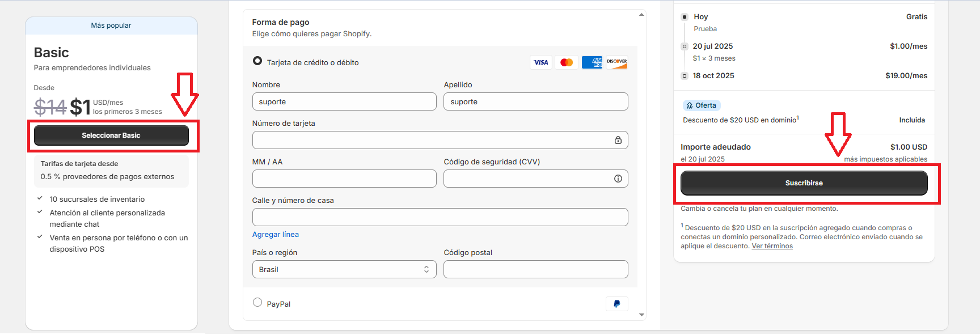Image resolution: width=980 pixels, height=335 pixels.
Task: Click the Código postal field
Action: [x=536, y=269]
